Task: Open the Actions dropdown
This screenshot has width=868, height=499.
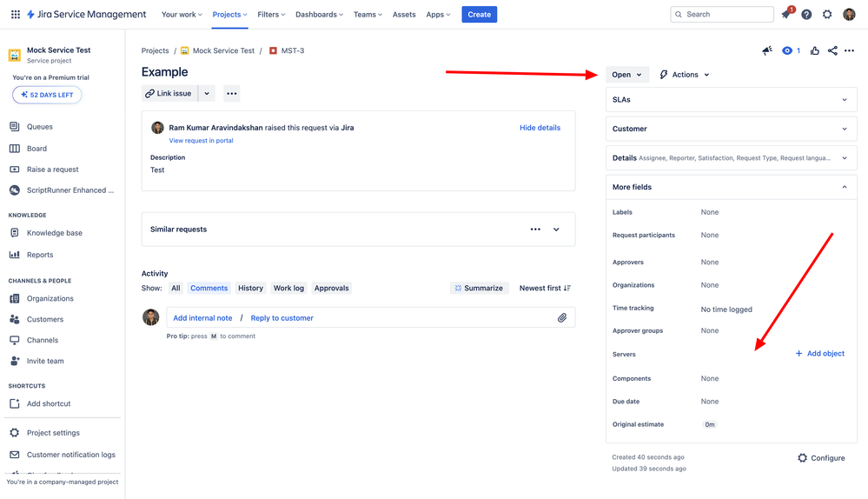Action: pyautogui.click(x=685, y=75)
